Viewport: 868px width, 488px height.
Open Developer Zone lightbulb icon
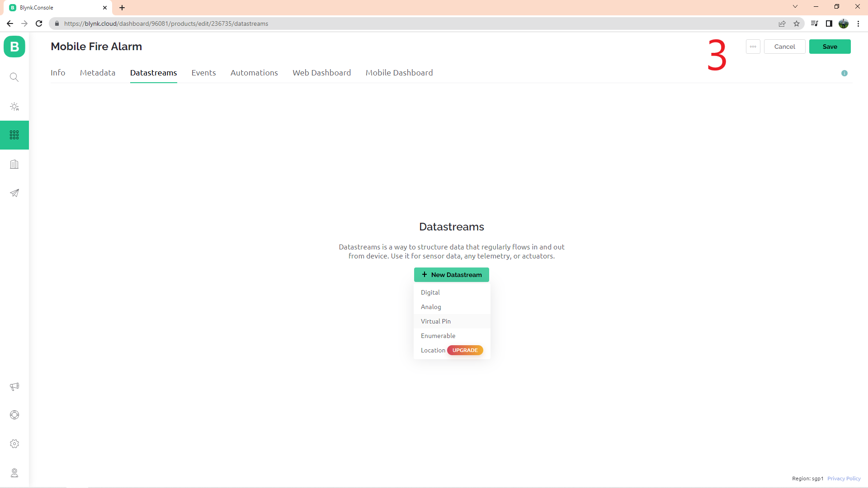[14, 107]
